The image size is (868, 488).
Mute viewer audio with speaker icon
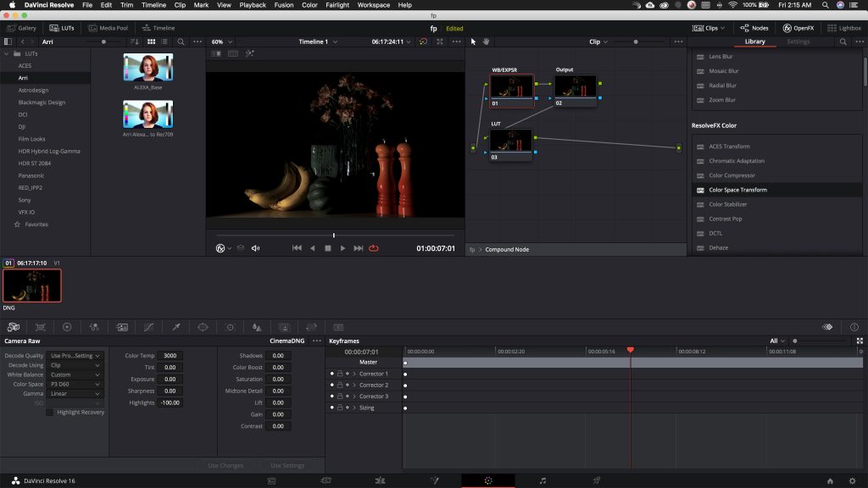tap(255, 248)
